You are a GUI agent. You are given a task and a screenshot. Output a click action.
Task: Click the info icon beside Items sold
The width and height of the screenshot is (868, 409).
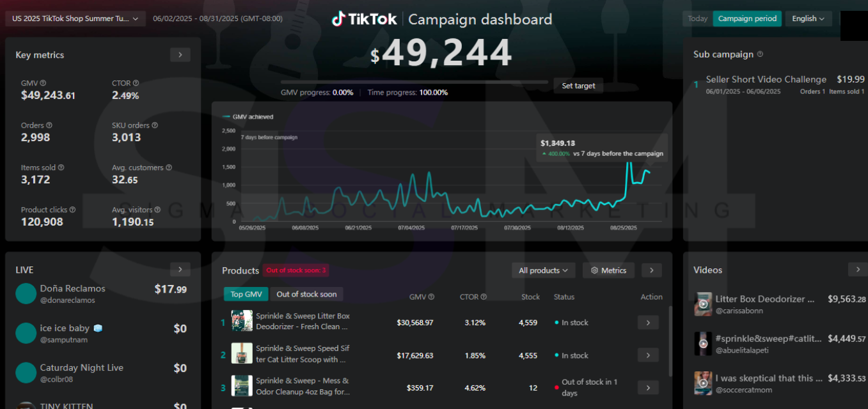(61, 167)
